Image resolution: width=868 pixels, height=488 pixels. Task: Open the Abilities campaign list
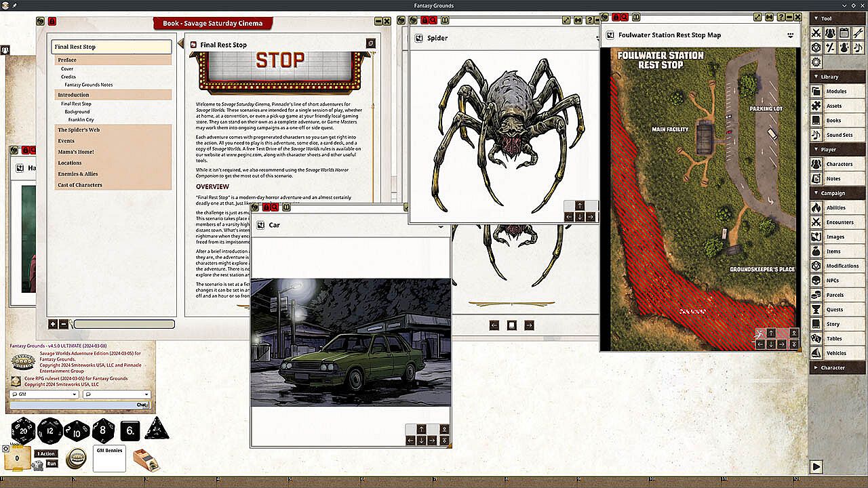click(837, 208)
